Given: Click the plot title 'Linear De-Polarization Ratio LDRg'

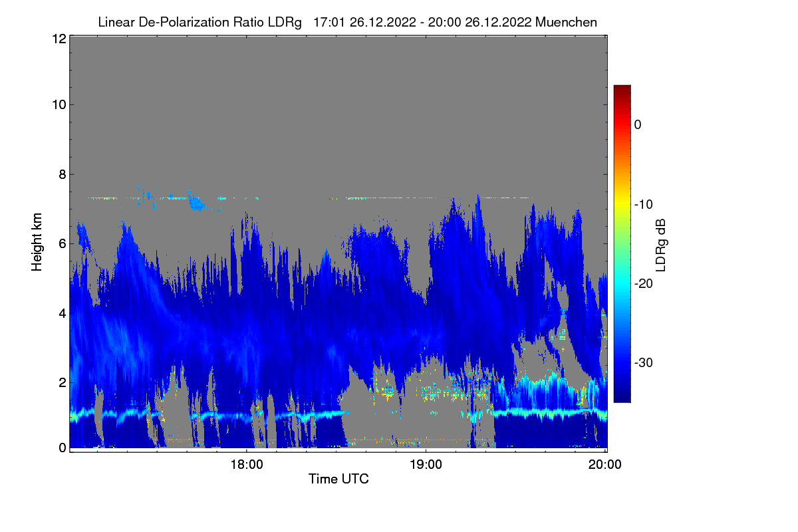Looking at the screenshot, I should 199,22.
